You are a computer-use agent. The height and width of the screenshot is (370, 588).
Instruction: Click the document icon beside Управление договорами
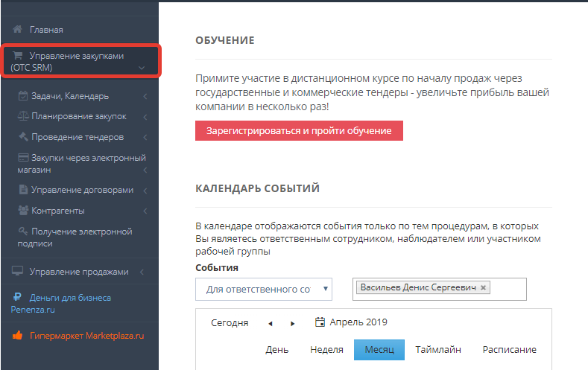[x=24, y=189]
